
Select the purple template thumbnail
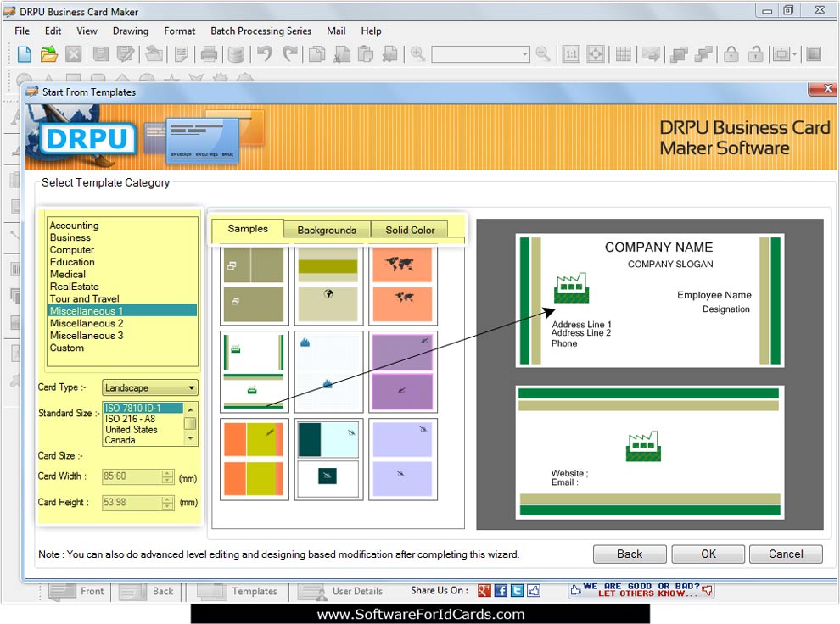pos(402,371)
